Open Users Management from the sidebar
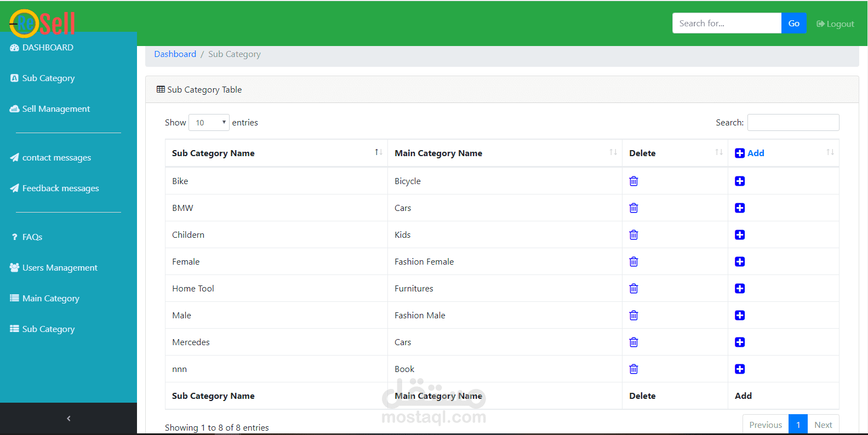868x435 pixels. tap(59, 268)
